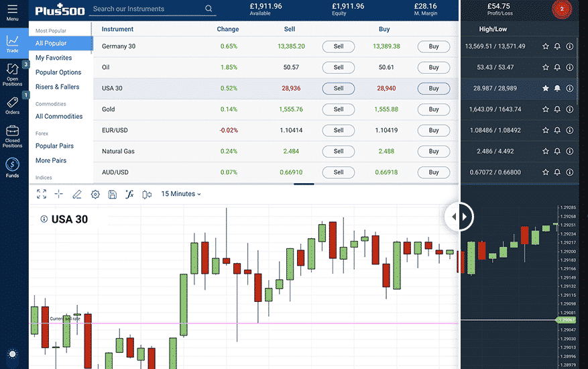Click the search magnifier icon
Viewport: 588px width, 369px height.
coord(209,8)
